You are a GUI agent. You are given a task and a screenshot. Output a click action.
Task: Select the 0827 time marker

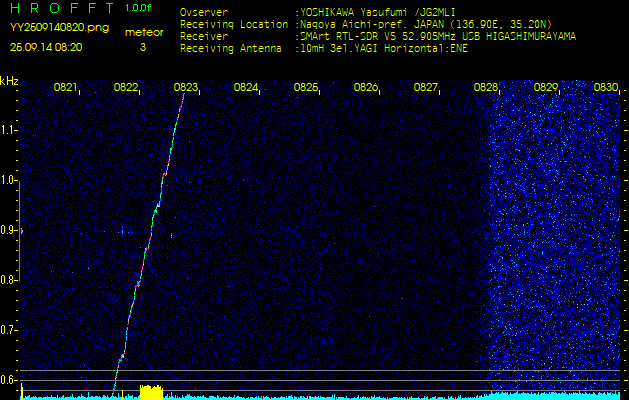click(426, 88)
